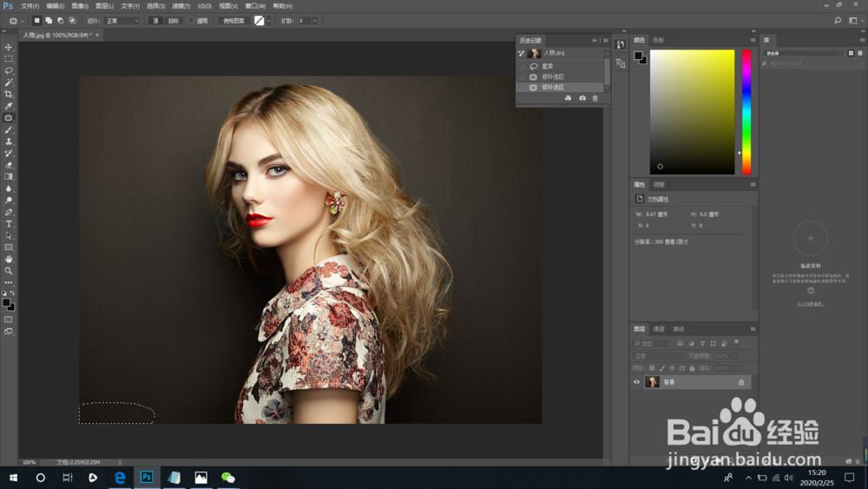The height and width of the screenshot is (489, 868).
Task: Switch library to grid view
Action: tap(851, 53)
